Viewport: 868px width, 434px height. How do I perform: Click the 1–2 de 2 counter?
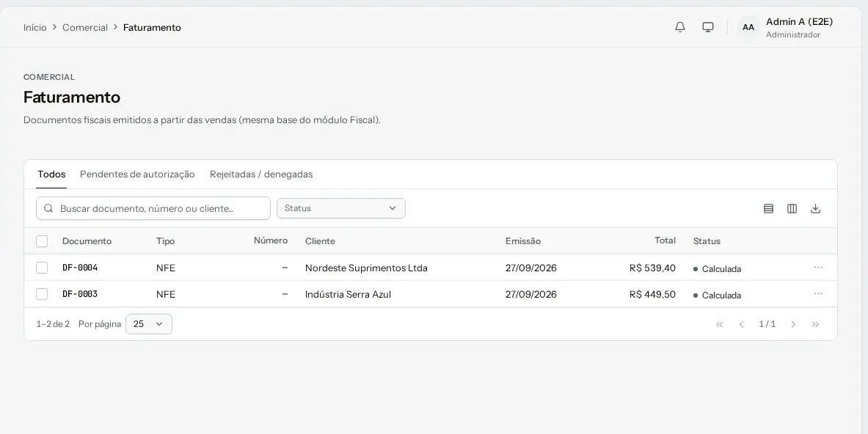53,324
